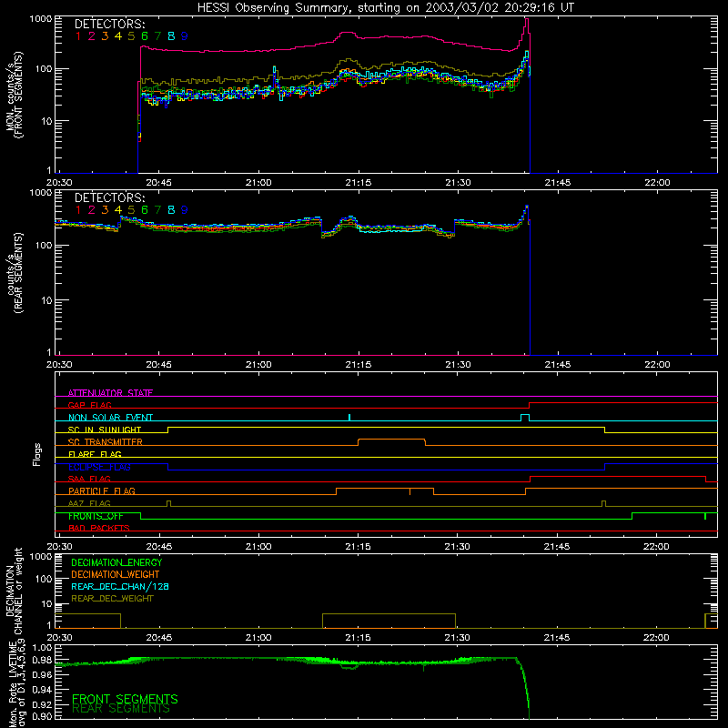728x728 pixels.
Task: Select detector 9 in front segments legend
Action: tap(185, 36)
